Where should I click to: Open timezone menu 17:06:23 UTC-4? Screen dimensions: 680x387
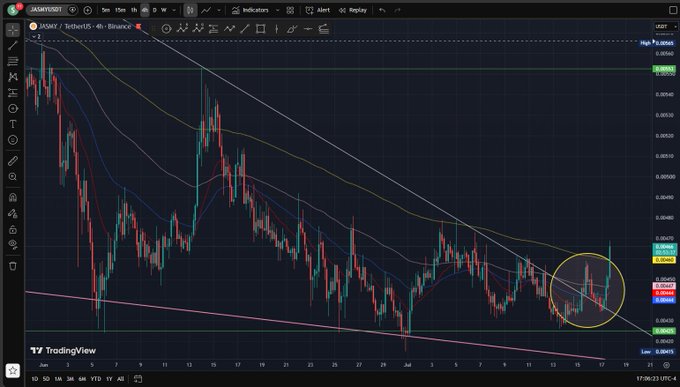[x=656, y=379]
